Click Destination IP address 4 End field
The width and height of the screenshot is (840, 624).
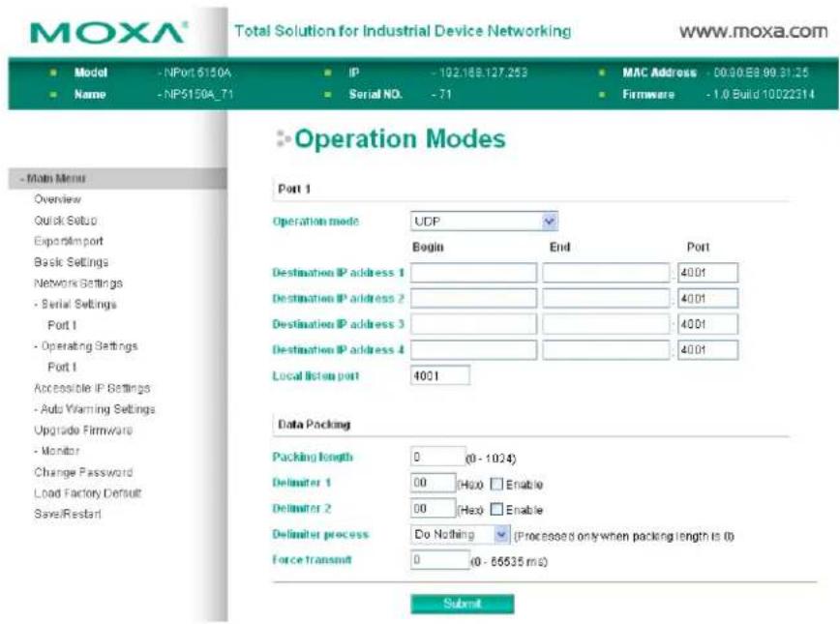[606, 350]
